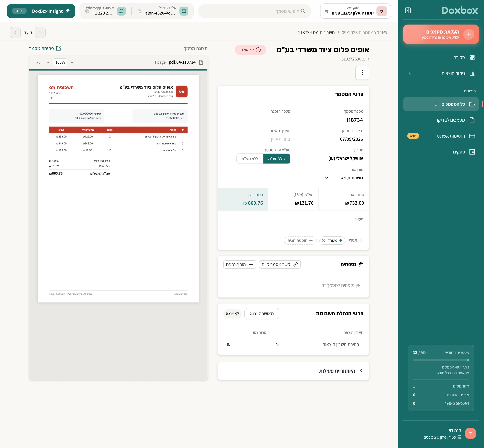Toggle the לא ייוצא export status
The image size is (484, 448).
coord(232,314)
